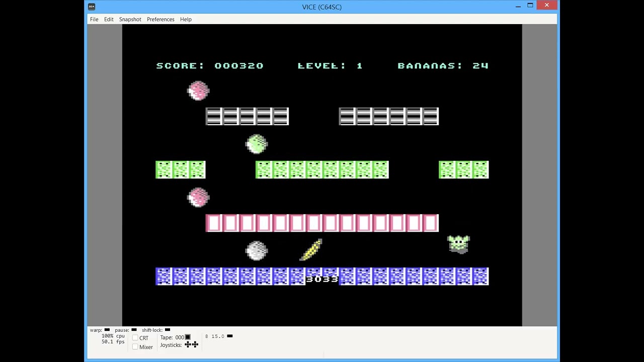Click the middle green block platform

(x=322, y=169)
